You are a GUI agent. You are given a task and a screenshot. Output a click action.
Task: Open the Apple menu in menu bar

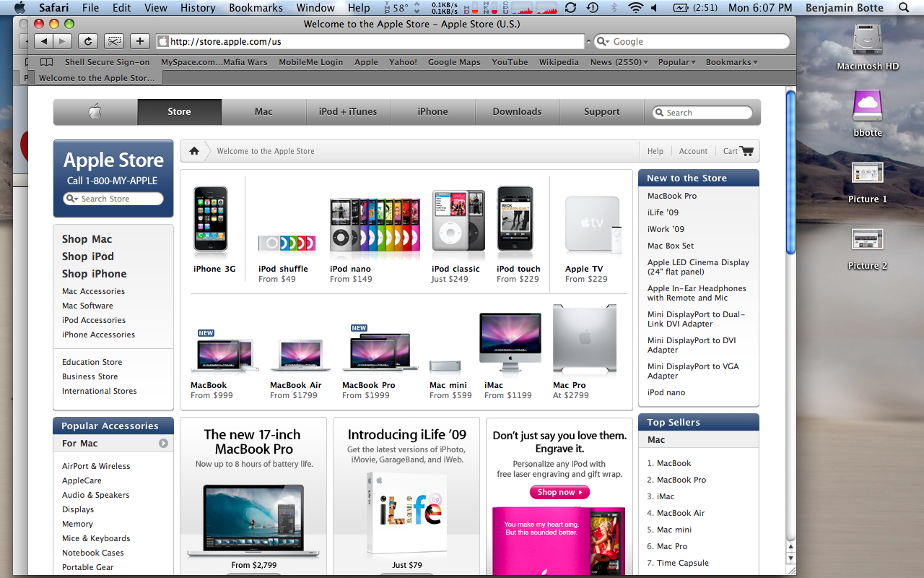tap(19, 8)
